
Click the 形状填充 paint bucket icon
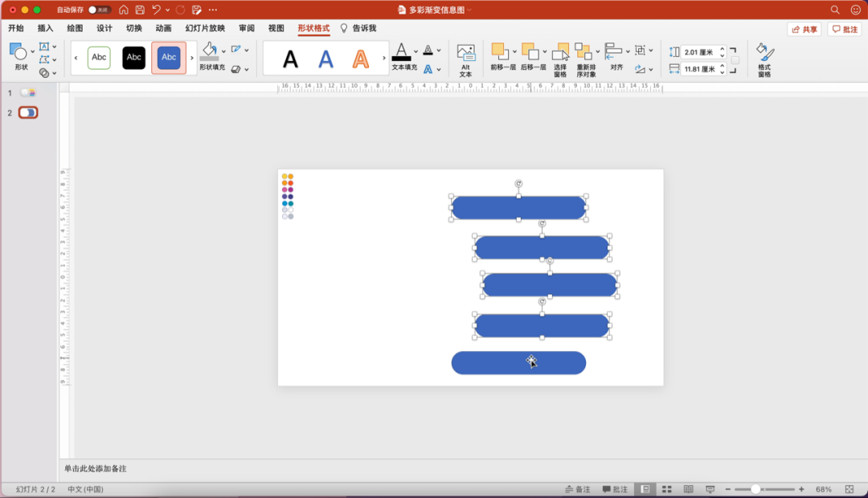209,50
